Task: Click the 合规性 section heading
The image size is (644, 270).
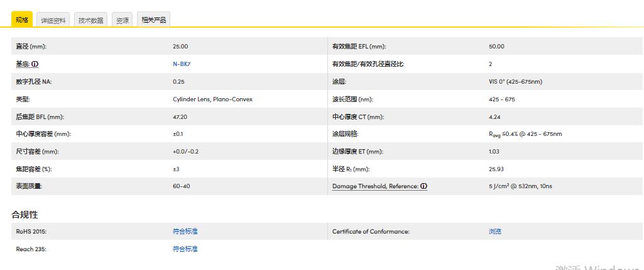Action: pos(25,215)
